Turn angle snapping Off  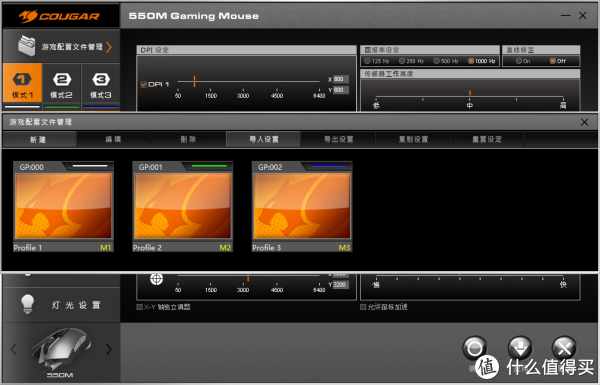pos(553,61)
